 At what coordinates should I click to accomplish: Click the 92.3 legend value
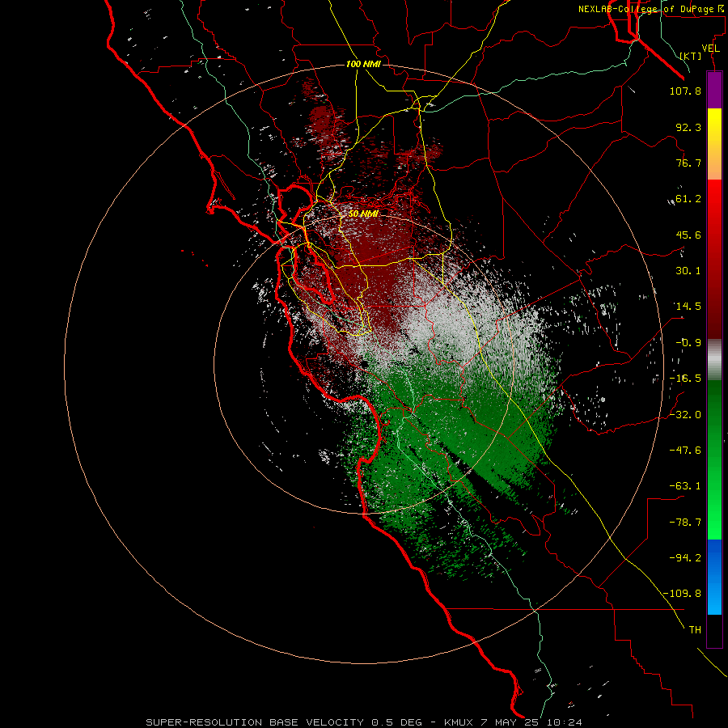(688, 127)
